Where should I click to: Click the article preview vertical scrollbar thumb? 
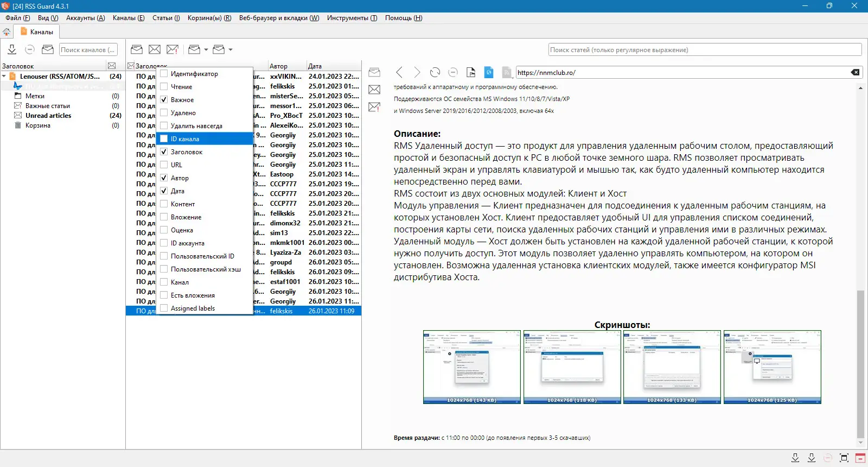pos(860,364)
